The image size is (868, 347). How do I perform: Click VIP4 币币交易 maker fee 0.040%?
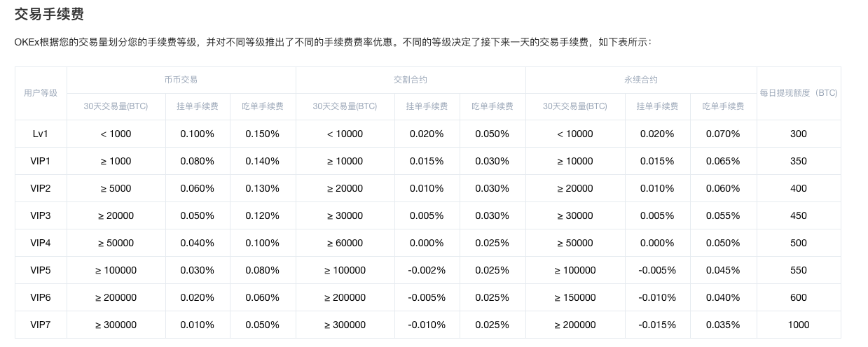(x=198, y=243)
